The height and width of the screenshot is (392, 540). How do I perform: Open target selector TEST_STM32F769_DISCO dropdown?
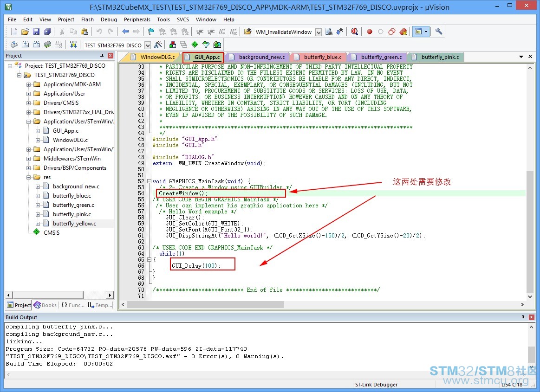pyautogui.click(x=147, y=45)
